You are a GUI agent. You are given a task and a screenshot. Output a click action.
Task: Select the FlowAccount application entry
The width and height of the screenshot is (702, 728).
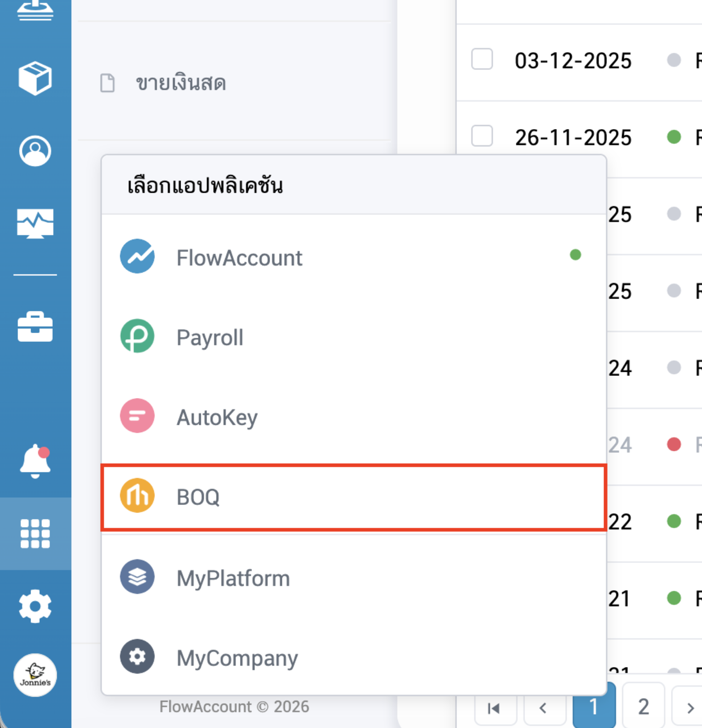coord(354,257)
